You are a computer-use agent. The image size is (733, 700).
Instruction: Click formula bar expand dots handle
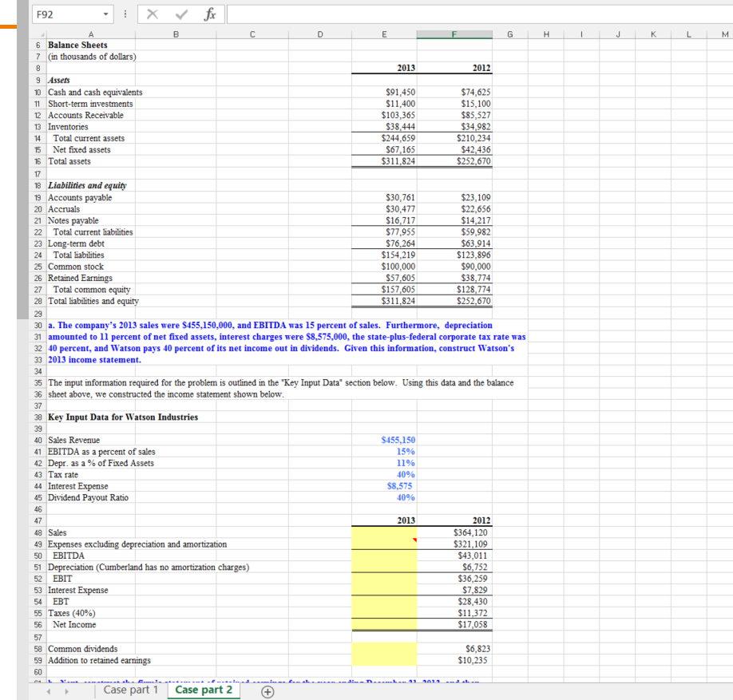[x=125, y=14]
